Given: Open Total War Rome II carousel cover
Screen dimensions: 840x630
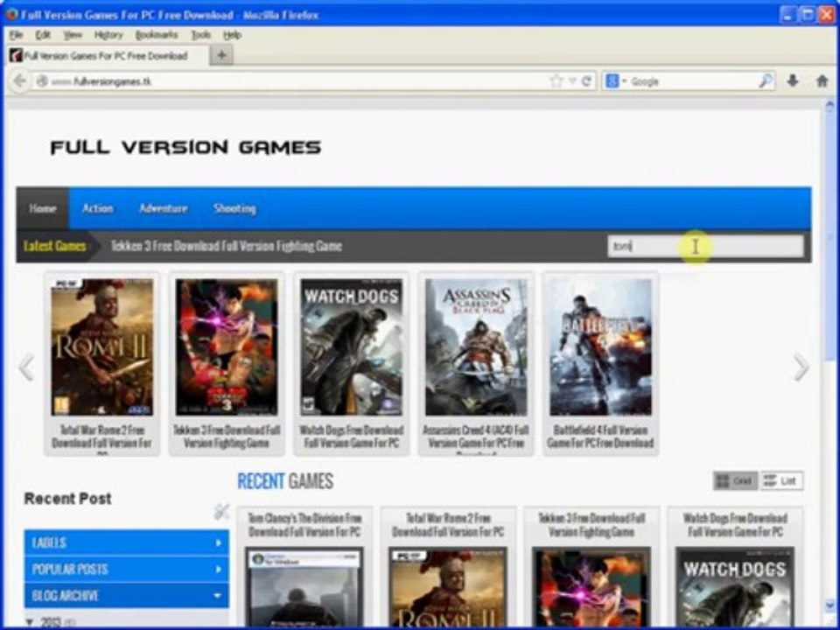Looking at the screenshot, I should pyautogui.click(x=101, y=347).
